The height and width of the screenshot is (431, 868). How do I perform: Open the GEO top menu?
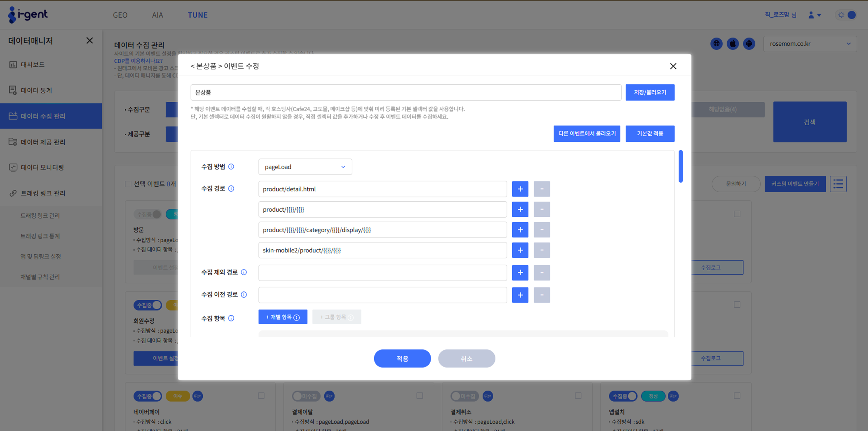(120, 15)
